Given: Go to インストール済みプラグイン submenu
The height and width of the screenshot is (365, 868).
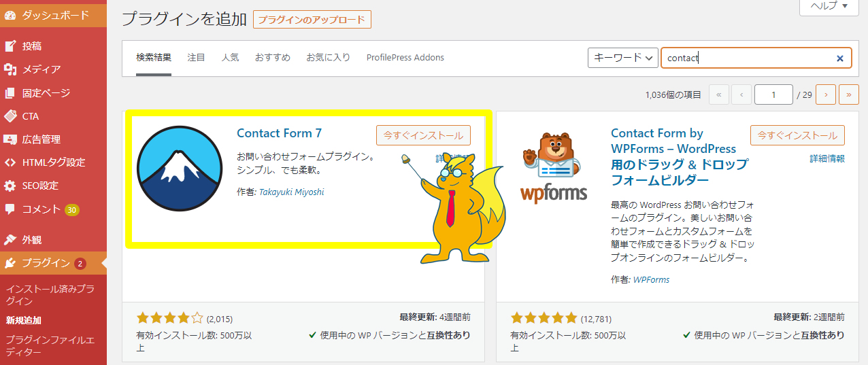Looking at the screenshot, I should tap(50, 295).
